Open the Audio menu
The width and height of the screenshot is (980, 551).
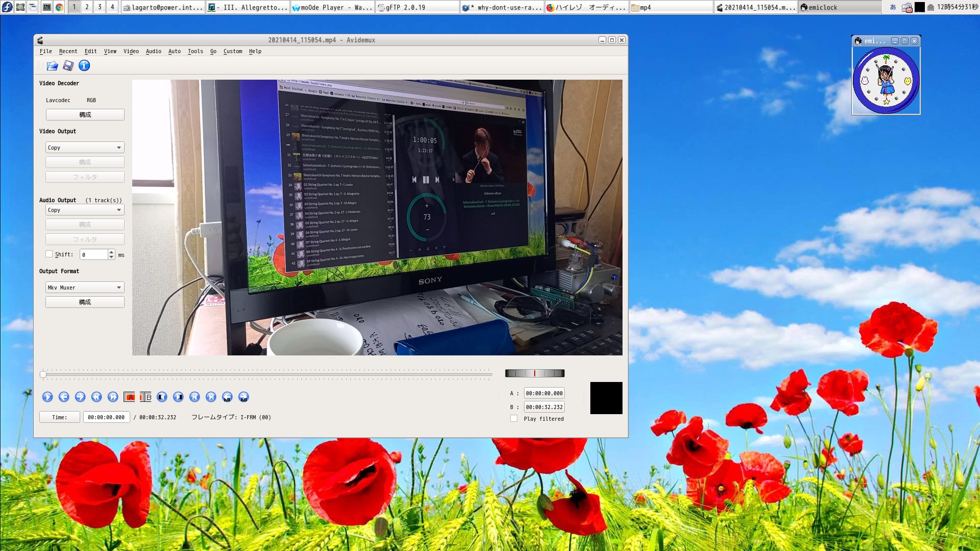pyautogui.click(x=153, y=51)
